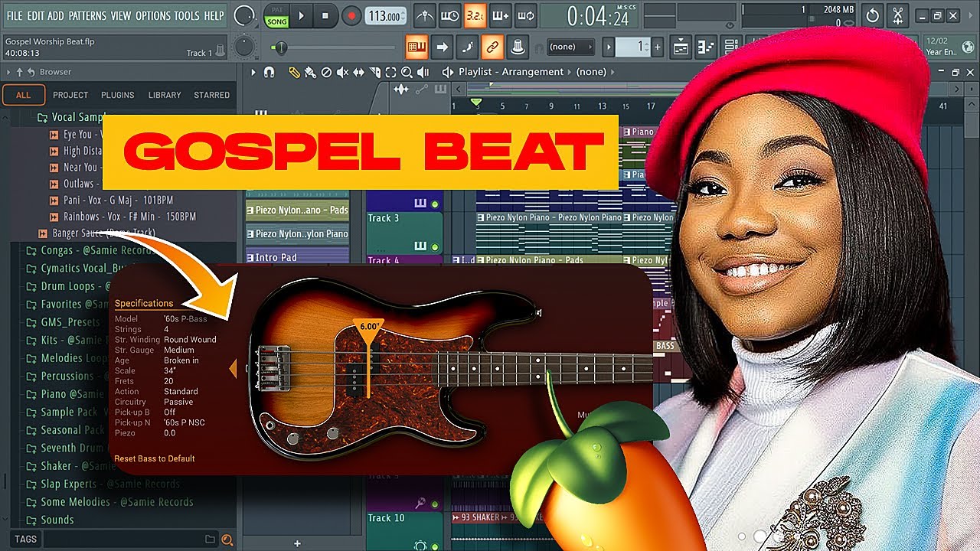
Task: Click the Specifications heading in bass plugin
Action: click(x=144, y=303)
